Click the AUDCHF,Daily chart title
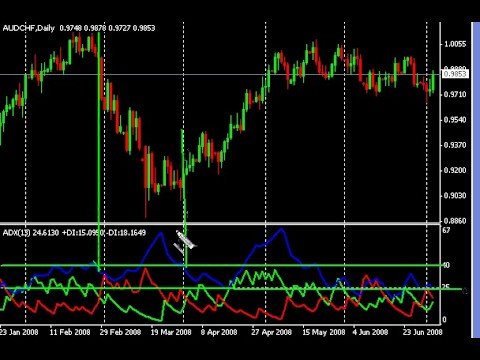 [x=28, y=28]
